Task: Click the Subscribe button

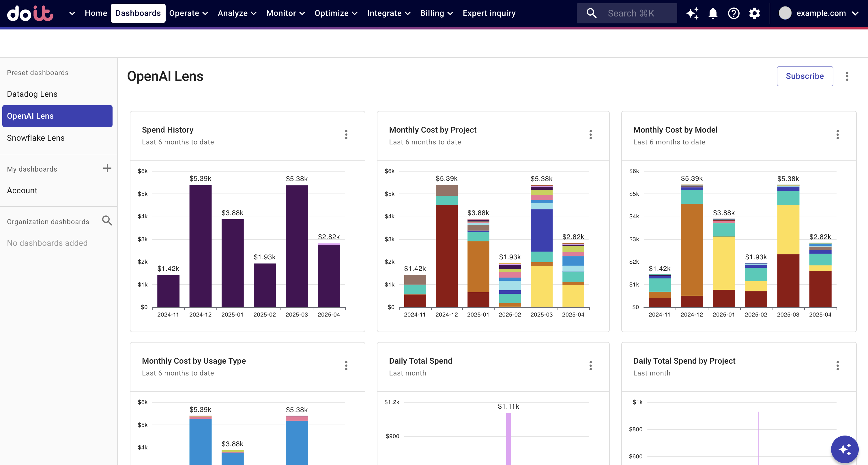Action: [805, 76]
